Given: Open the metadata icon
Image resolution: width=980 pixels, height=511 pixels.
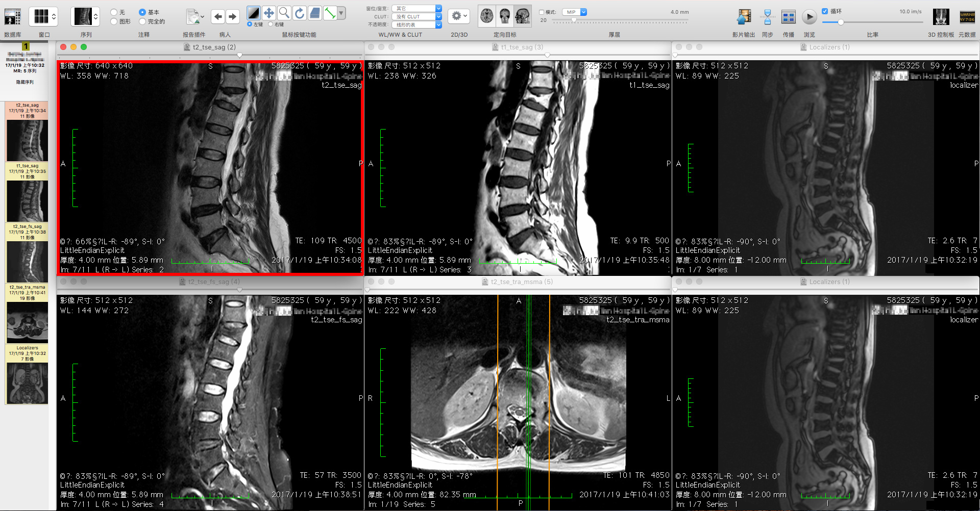Looking at the screenshot, I should point(967,17).
